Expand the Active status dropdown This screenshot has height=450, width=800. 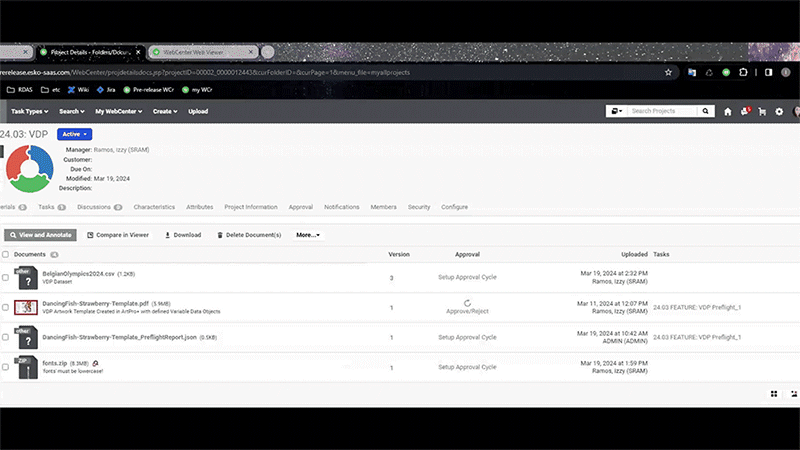coord(75,133)
